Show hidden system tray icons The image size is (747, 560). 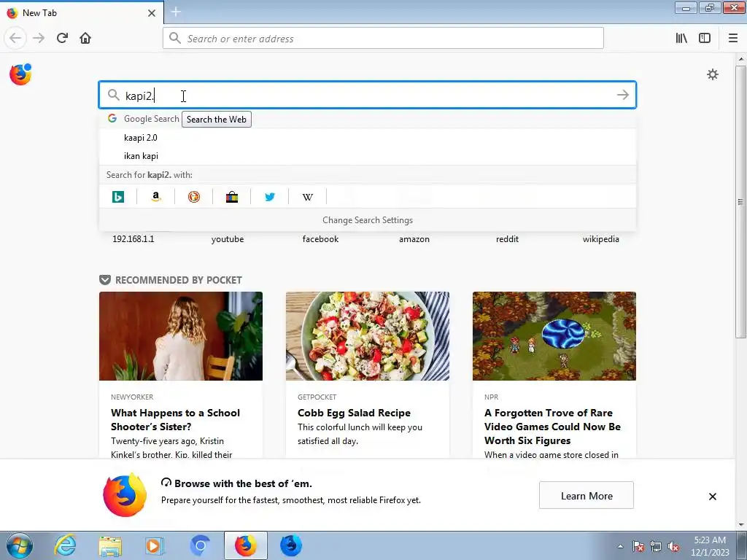tap(620, 546)
